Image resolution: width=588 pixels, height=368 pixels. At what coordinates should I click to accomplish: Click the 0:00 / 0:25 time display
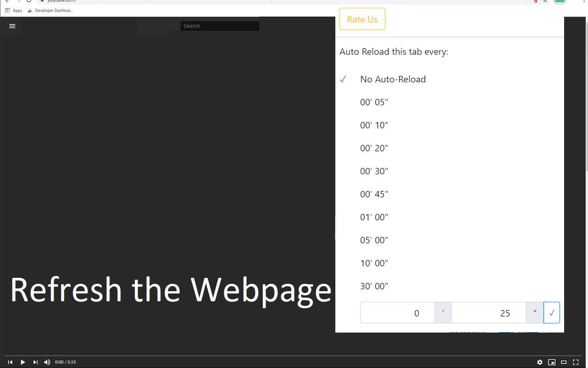[66, 362]
